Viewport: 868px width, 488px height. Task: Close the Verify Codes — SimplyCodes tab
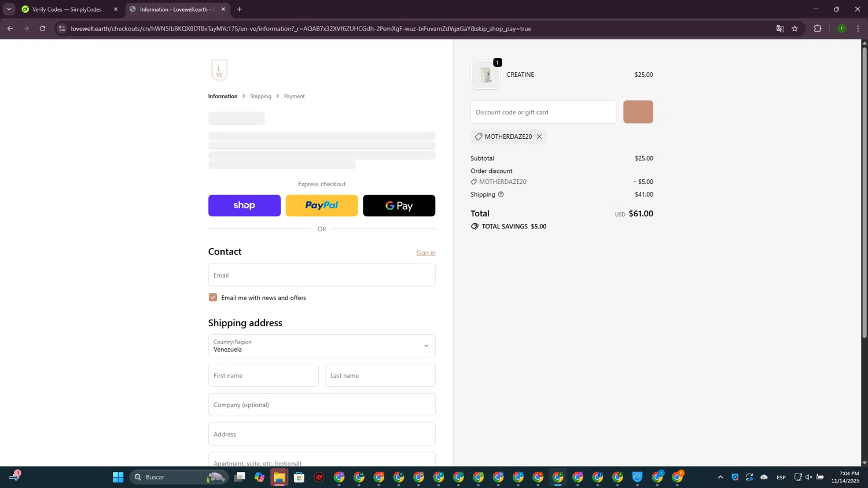point(116,9)
